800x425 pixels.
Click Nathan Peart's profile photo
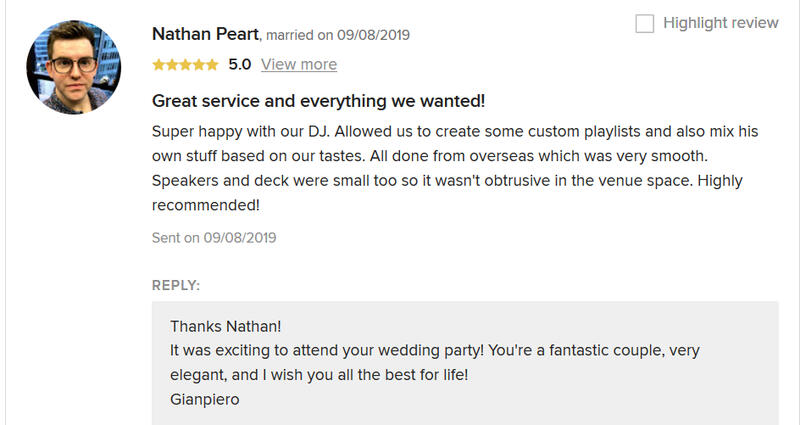(x=75, y=66)
